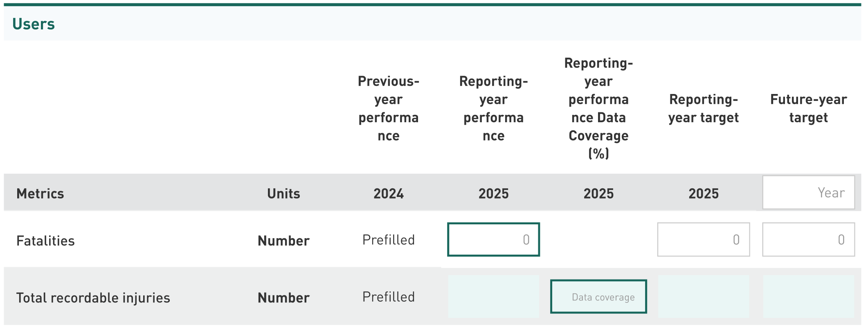Viewport: 868px width, 331px height.
Task: Select the Fatalities future-year target input
Action: pyautogui.click(x=808, y=239)
